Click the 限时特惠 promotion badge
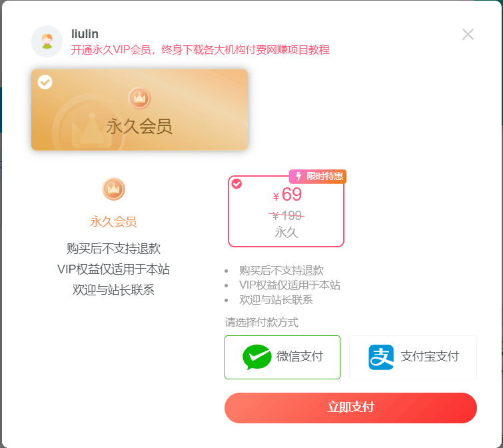The image size is (503, 448). pos(318,177)
